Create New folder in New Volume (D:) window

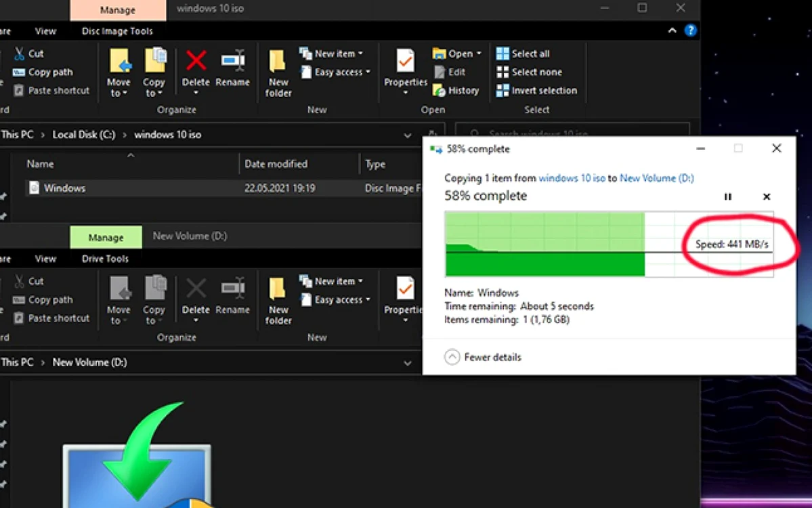click(x=278, y=301)
